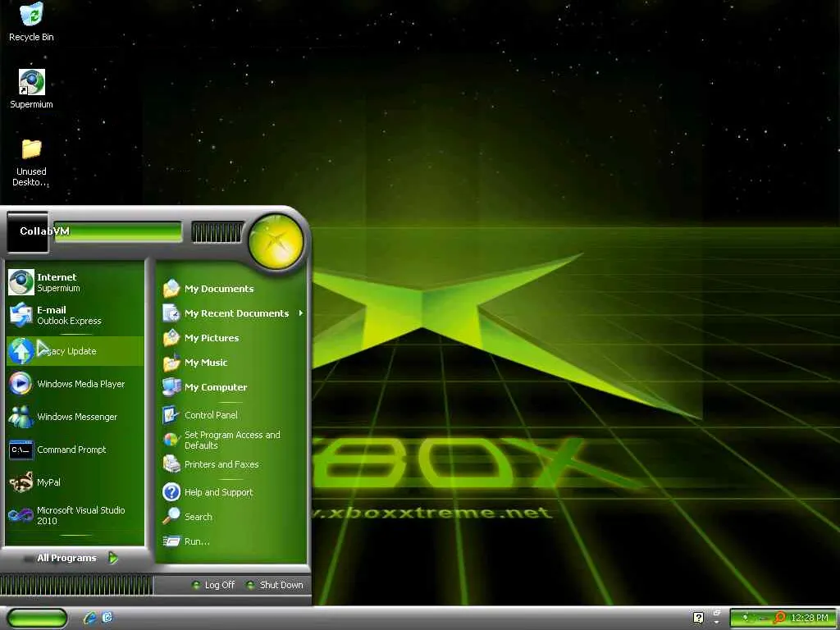
Task: Open the Recycle Bin desktop icon
Action: point(31,22)
